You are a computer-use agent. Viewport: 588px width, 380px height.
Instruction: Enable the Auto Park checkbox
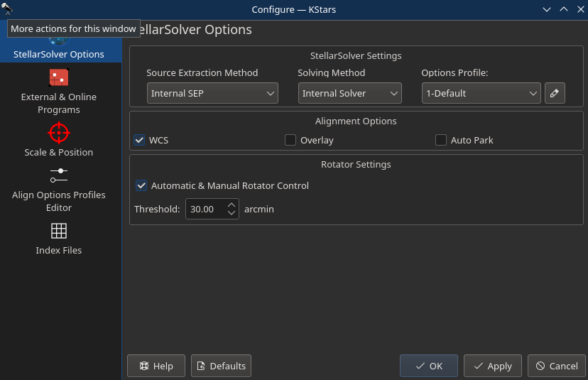pyautogui.click(x=440, y=140)
